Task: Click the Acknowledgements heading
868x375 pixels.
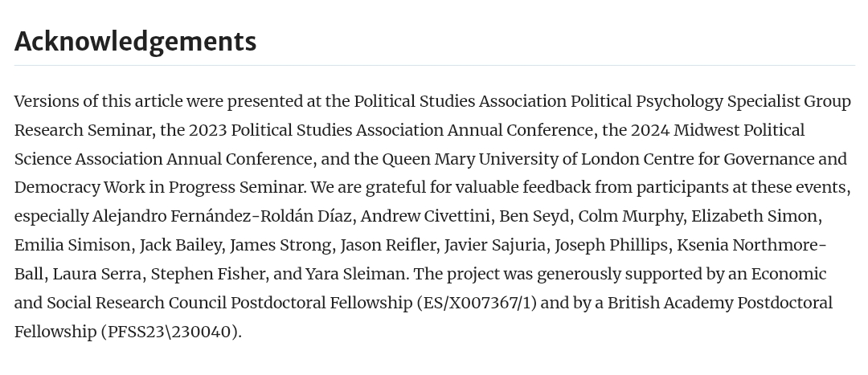Action: click(135, 42)
